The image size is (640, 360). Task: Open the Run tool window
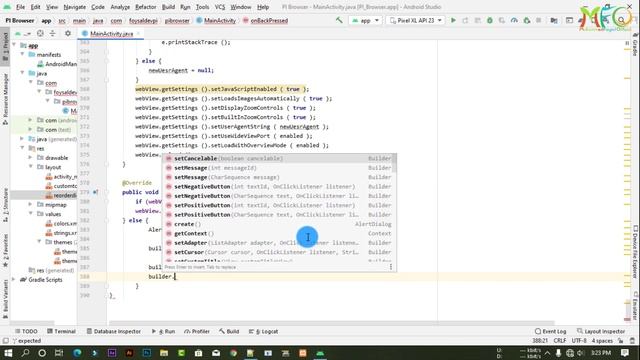163,331
